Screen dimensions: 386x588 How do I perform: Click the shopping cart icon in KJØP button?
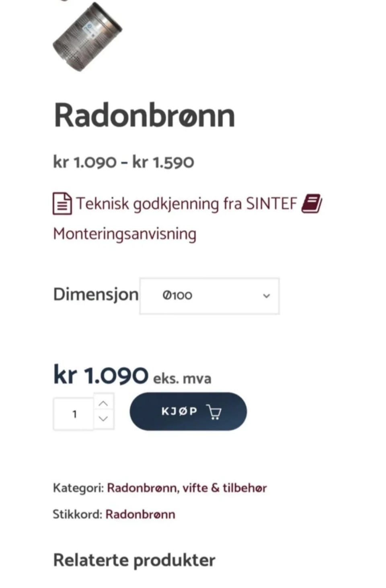(214, 412)
